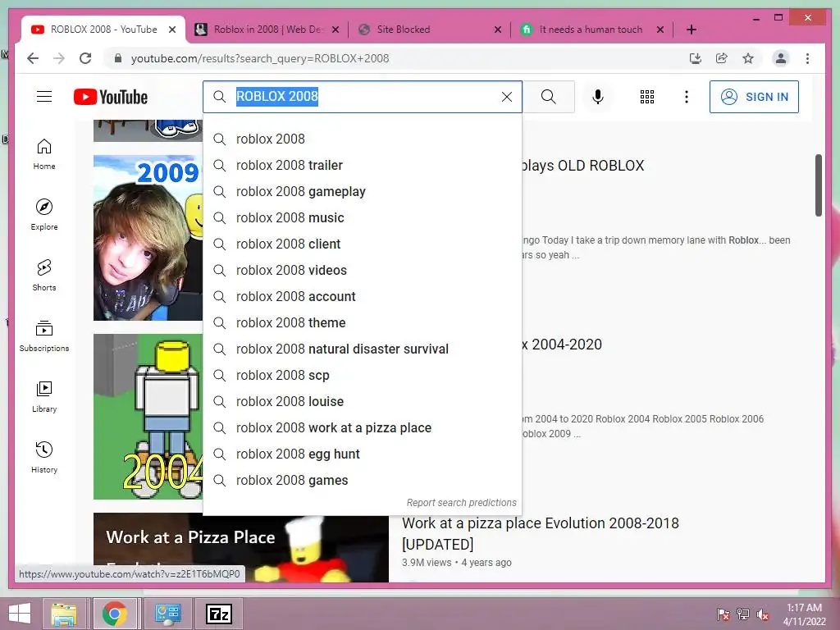The image size is (840, 630).
Task: Open Library in the sidebar
Action: tap(44, 396)
